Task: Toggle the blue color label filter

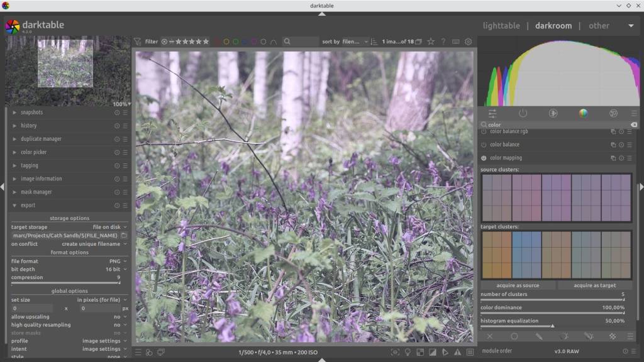Action: (245, 41)
